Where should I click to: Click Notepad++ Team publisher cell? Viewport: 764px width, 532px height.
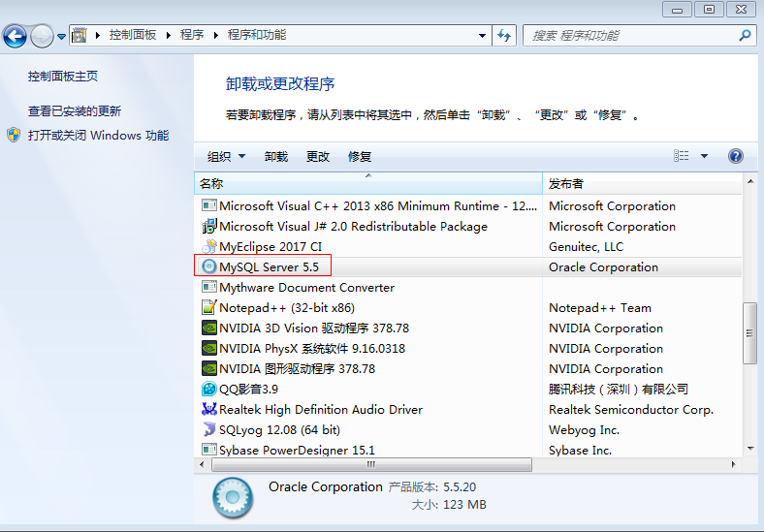pyautogui.click(x=600, y=308)
